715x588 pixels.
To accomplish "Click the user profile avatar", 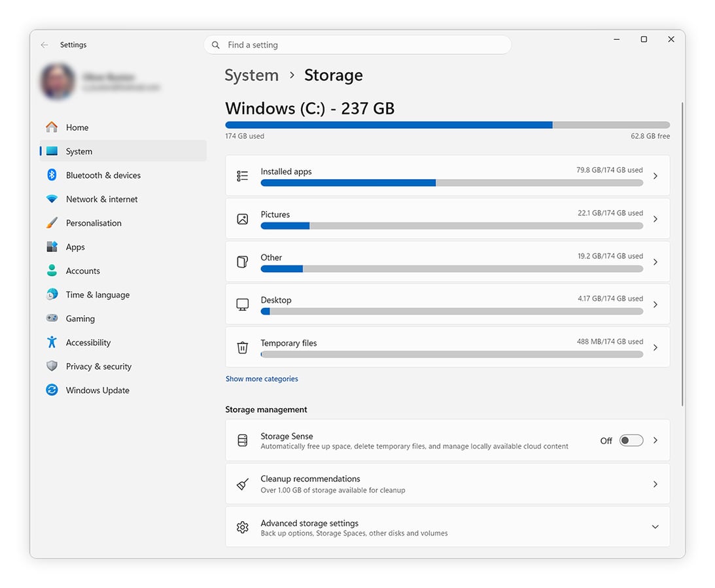I will tap(58, 81).
